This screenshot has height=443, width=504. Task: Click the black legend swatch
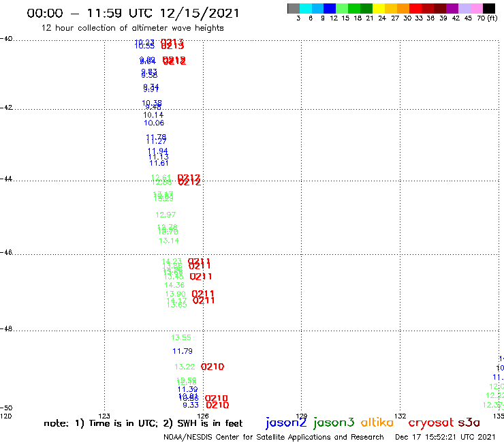tap(489, 8)
